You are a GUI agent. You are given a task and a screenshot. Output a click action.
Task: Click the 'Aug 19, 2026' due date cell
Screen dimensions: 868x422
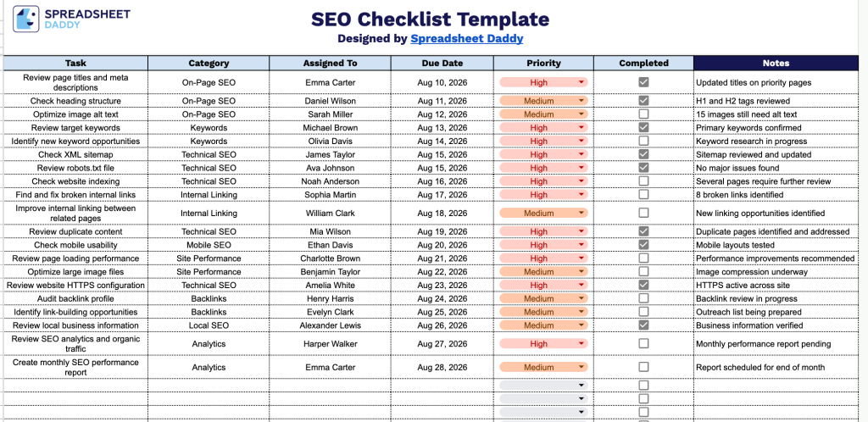click(x=442, y=231)
